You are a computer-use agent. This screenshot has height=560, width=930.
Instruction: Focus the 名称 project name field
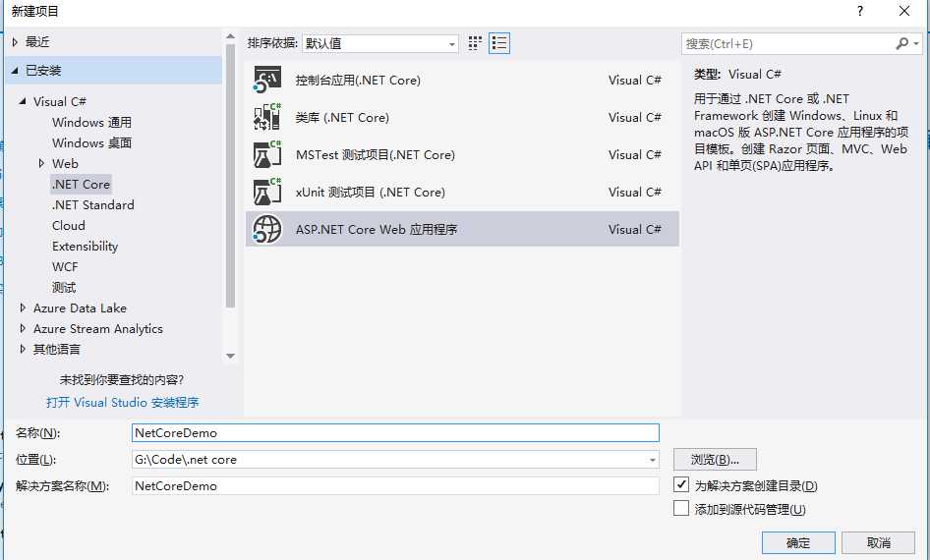[395, 432]
